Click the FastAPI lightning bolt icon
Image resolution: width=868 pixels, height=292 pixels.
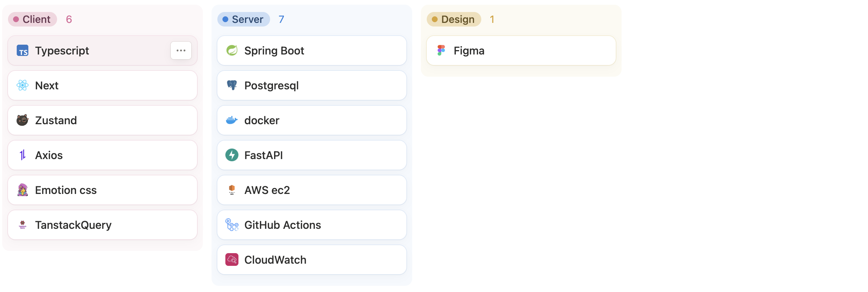(x=232, y=155)
